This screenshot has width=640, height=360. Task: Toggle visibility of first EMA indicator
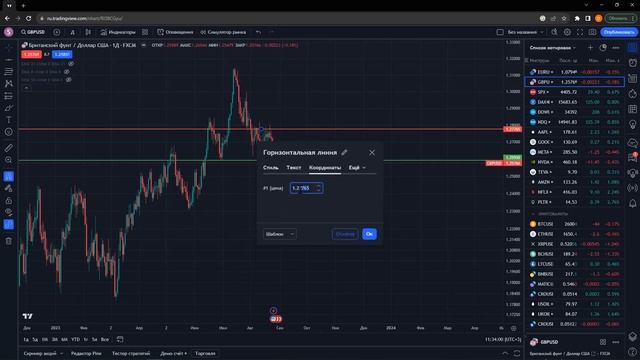[71, 64]
